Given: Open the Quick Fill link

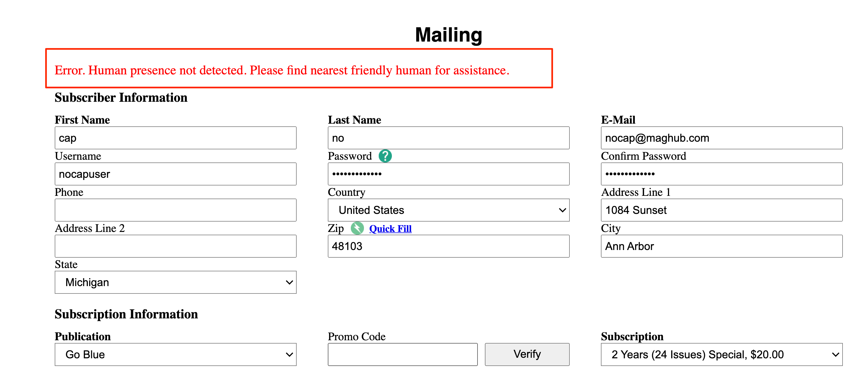Looking at the screenshot, I should (390, 229).
